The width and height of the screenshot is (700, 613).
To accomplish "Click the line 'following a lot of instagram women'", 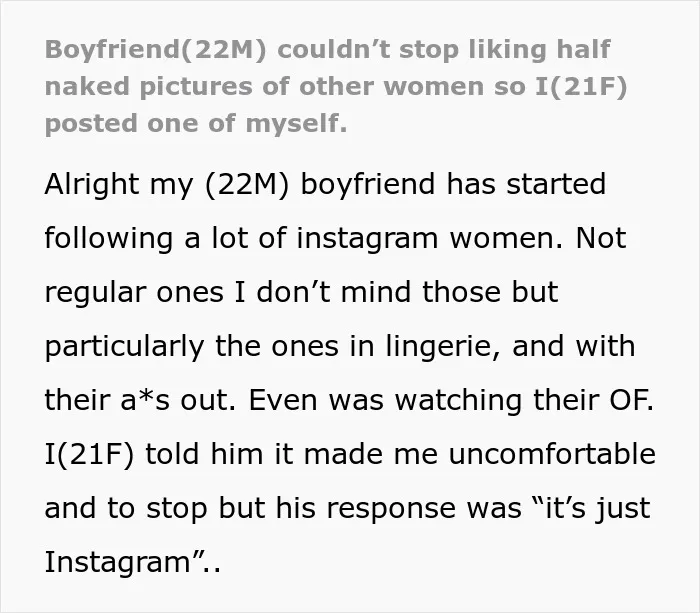I will pyautogui.click(x=304, y=238).
